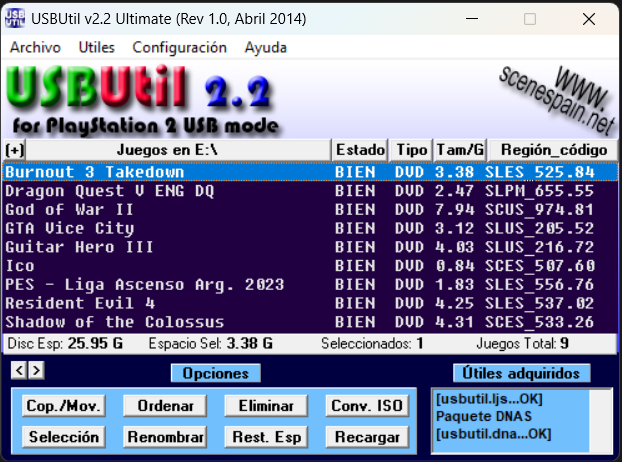
Task: Click size value 4.25 of Resident Evil 4
Action: [454, 303]
